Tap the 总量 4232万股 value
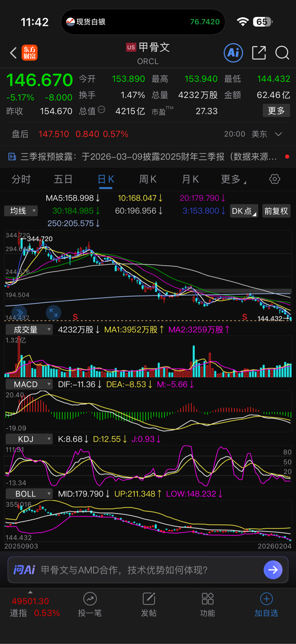 pos(198,95)
